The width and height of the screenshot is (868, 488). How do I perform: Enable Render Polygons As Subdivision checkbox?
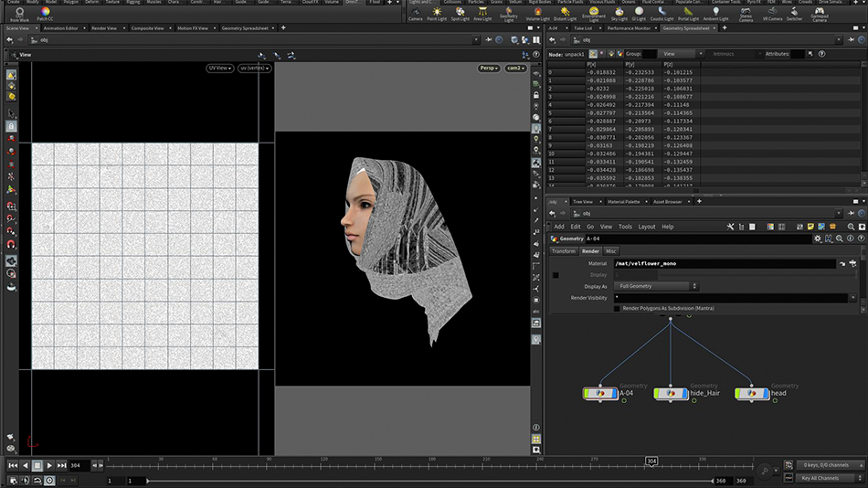click(x=618, y=309)
